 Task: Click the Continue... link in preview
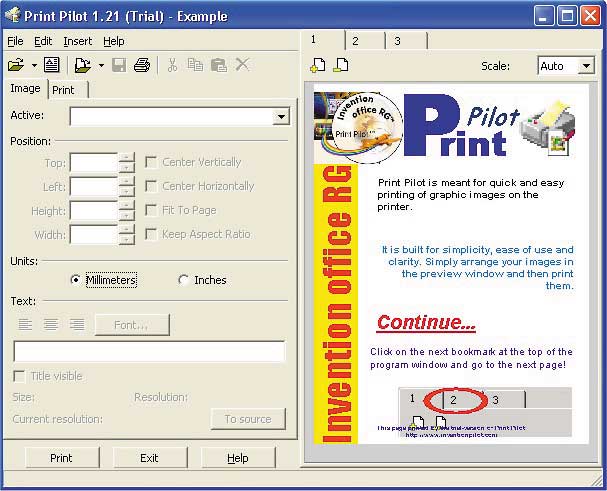click(x=426, y=323)
